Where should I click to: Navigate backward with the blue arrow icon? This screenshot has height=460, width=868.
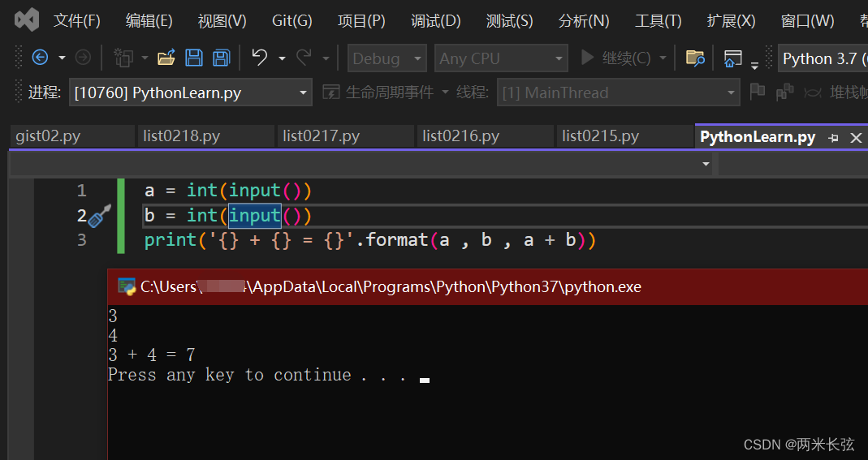[40, 58]
